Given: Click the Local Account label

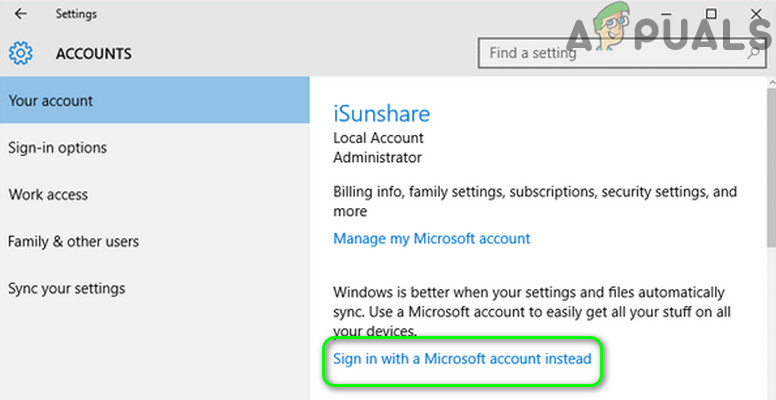Looking at the screenshot, I should 378,138.
